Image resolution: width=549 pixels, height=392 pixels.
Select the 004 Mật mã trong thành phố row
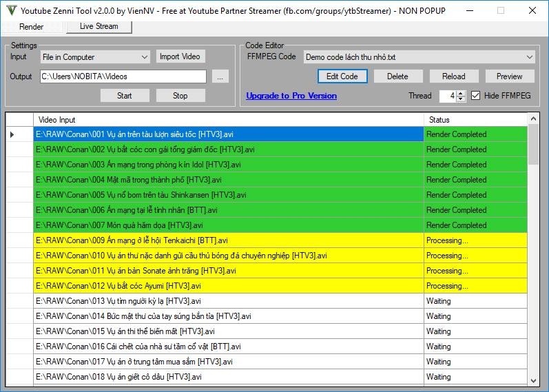pos(229,180)
